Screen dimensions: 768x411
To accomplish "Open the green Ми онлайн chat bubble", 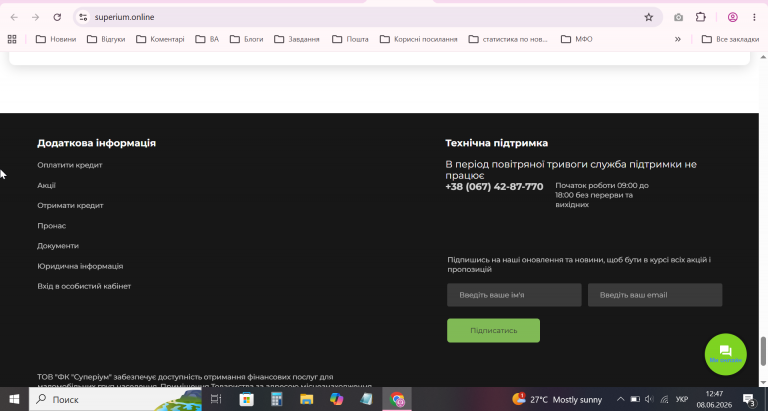I will pos(725,354).
